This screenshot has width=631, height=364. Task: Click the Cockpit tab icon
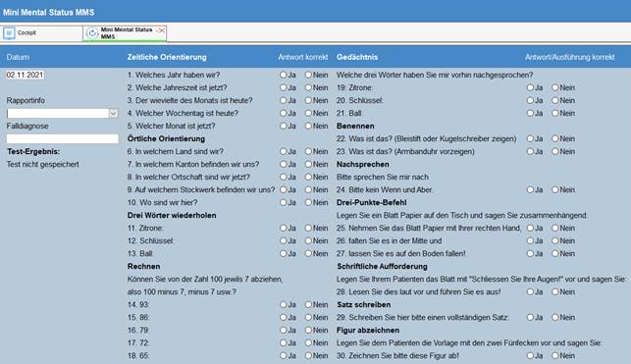[9, 33]
